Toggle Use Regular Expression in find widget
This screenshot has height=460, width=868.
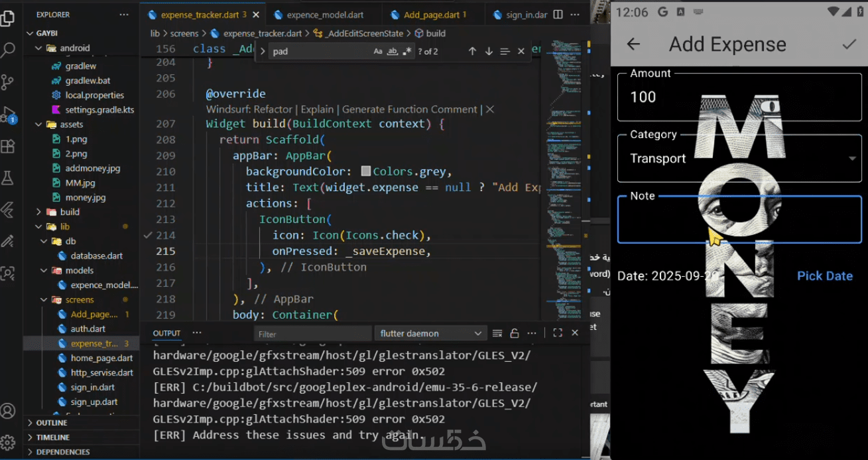click(407, 51)
